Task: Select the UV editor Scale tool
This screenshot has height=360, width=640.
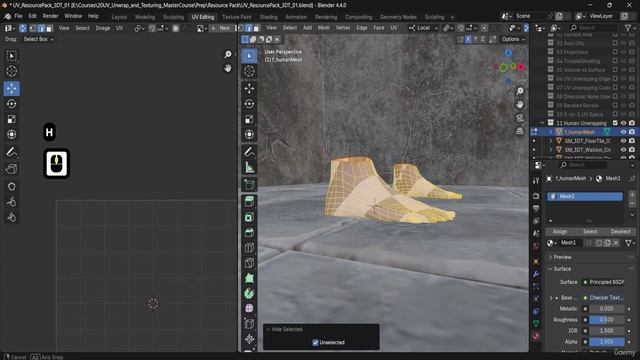Action: tap(11, 119)
